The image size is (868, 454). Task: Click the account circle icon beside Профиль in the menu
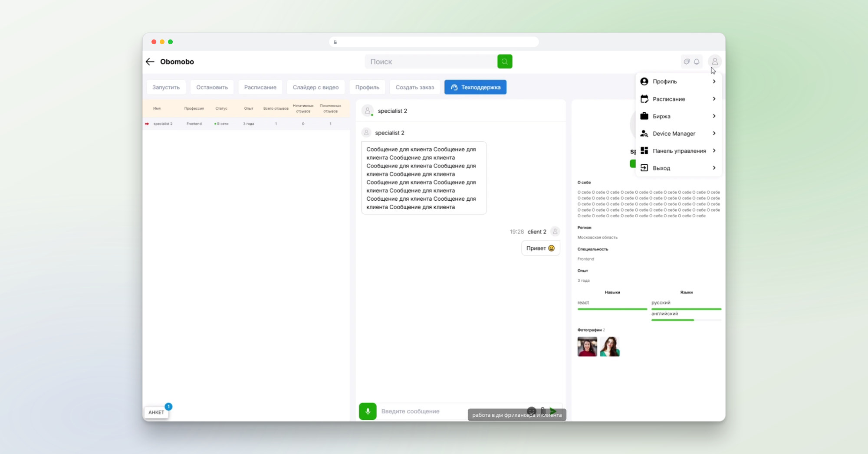tap(644, 82)
